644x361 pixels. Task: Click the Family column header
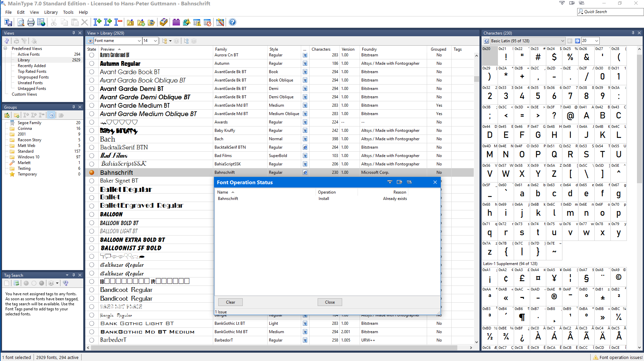pos(240,49)
